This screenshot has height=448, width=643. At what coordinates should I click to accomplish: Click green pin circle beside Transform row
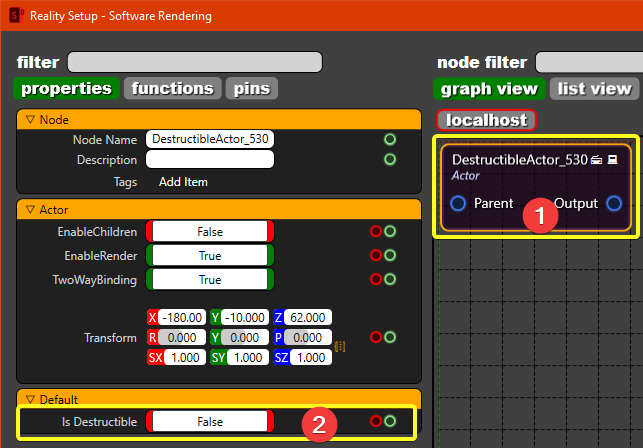[x=390, y=338]
